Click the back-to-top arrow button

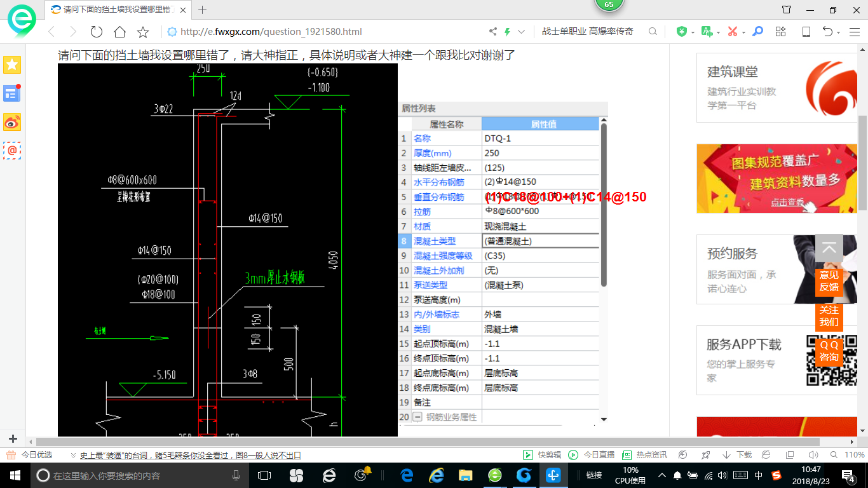829,248
